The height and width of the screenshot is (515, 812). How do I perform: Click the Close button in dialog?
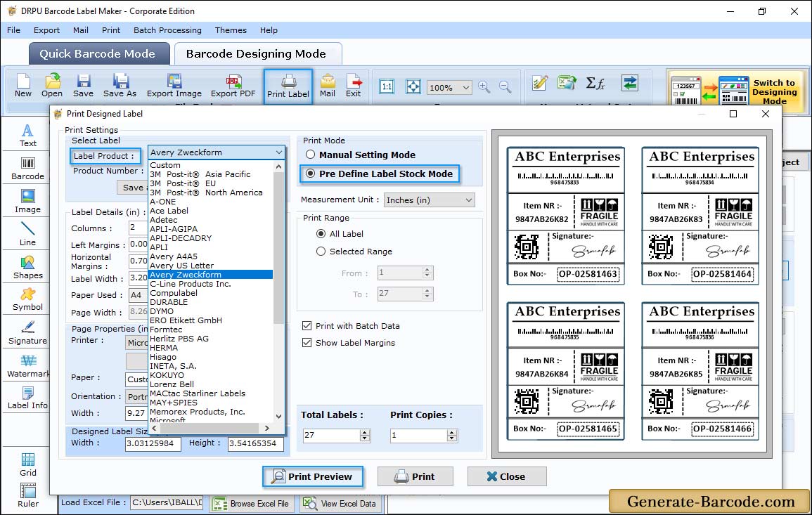coord(506,476)
